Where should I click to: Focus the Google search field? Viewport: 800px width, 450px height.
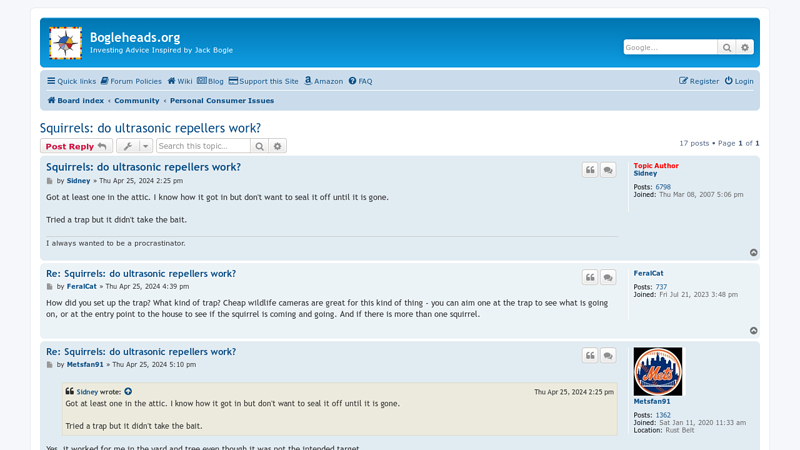[x=670, y=47]
